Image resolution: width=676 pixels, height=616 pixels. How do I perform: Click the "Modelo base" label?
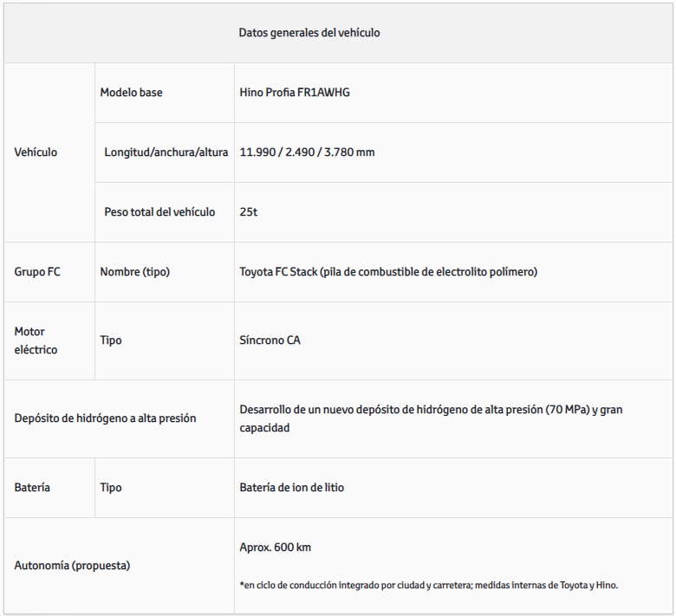[131, 93]
